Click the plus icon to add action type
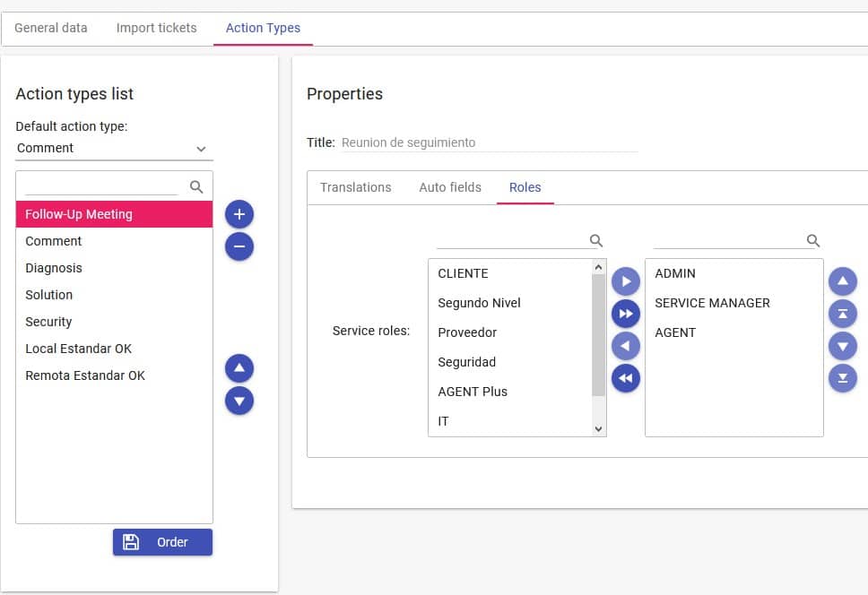Viewport: 868px width, 595px height. coord(239,214)
